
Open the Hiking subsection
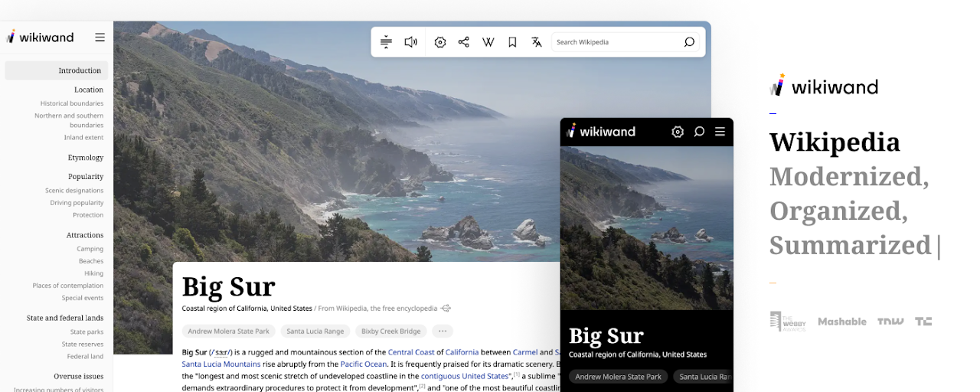pyautogui.click(x=94, y=273)
